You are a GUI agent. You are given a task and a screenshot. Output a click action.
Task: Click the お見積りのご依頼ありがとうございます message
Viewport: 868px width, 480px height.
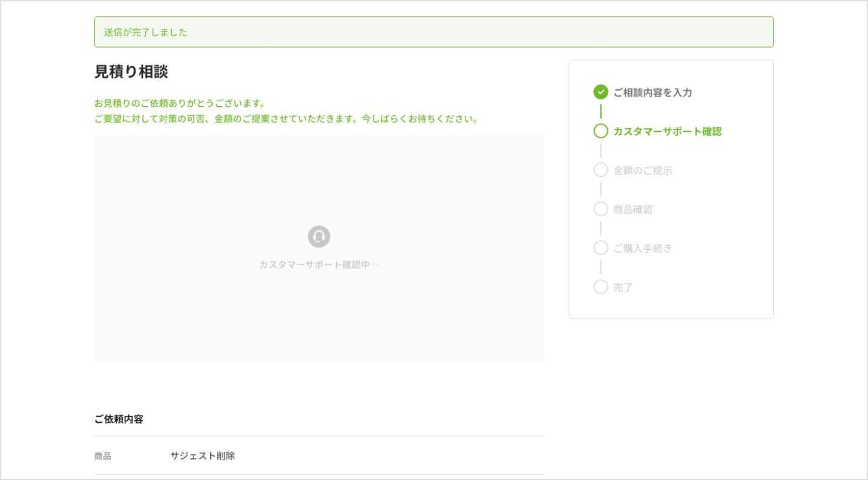180,103
